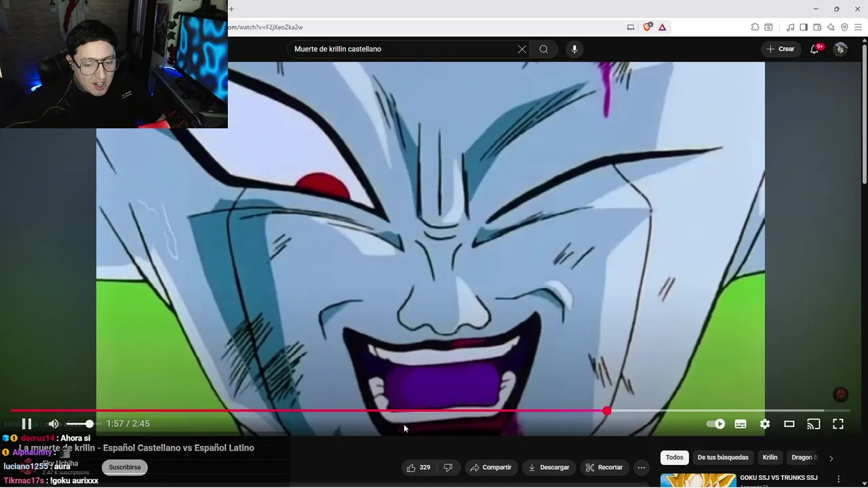The image size is (868, 488).
Task: Click the Recortar clip button
Action: pyautogui.click(x=604, y=467)
